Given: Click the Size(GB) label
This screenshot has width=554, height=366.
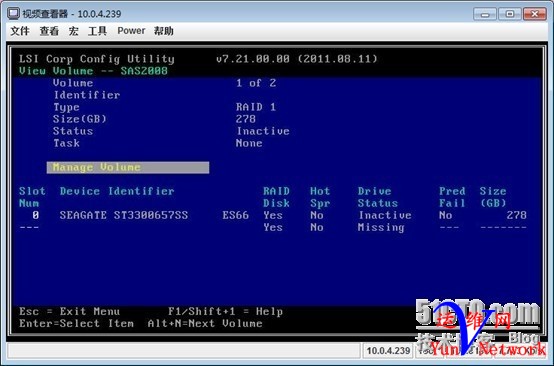Looking at the screenshot, I should (x=79, y=119).
